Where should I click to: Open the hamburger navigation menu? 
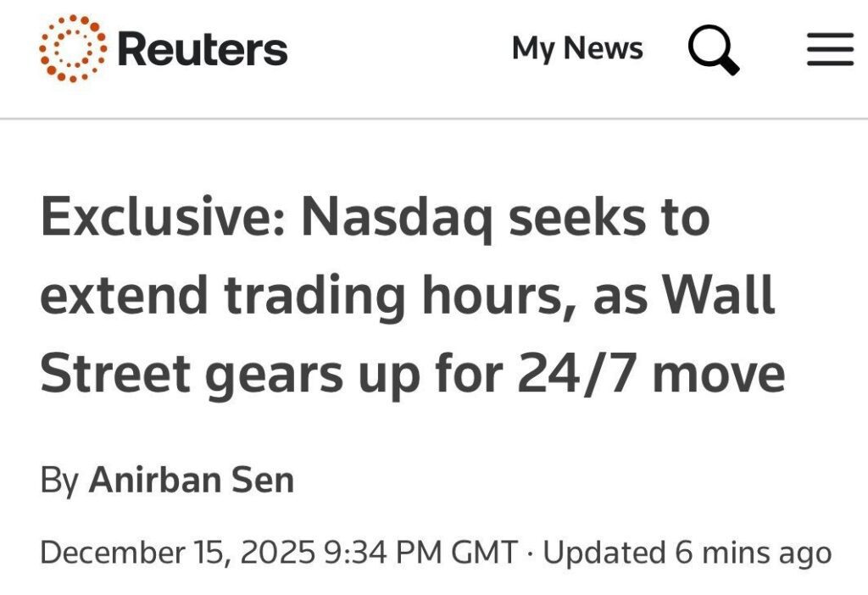click(x=830, y=49)
